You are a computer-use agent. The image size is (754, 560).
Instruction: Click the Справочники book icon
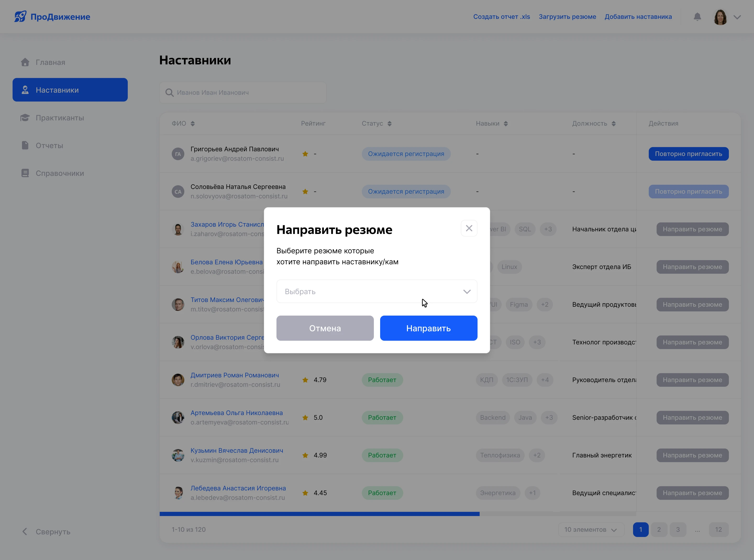[25, 173]
